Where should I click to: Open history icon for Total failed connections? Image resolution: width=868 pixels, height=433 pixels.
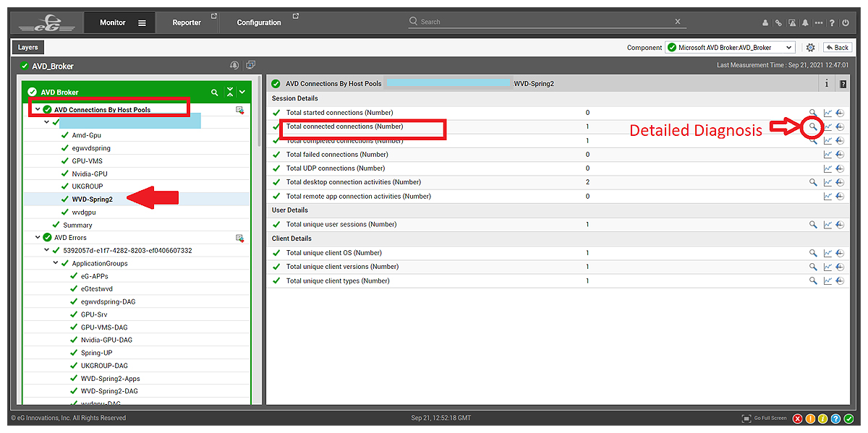[841, 155]
